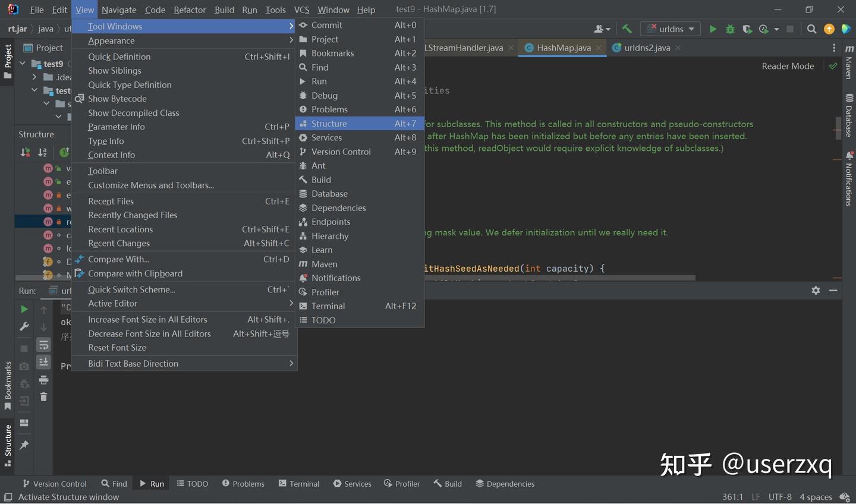The image size is (856, 504).
Task: Open the Version Control button in the bottom bar
Action: click(x=55, y=484)
